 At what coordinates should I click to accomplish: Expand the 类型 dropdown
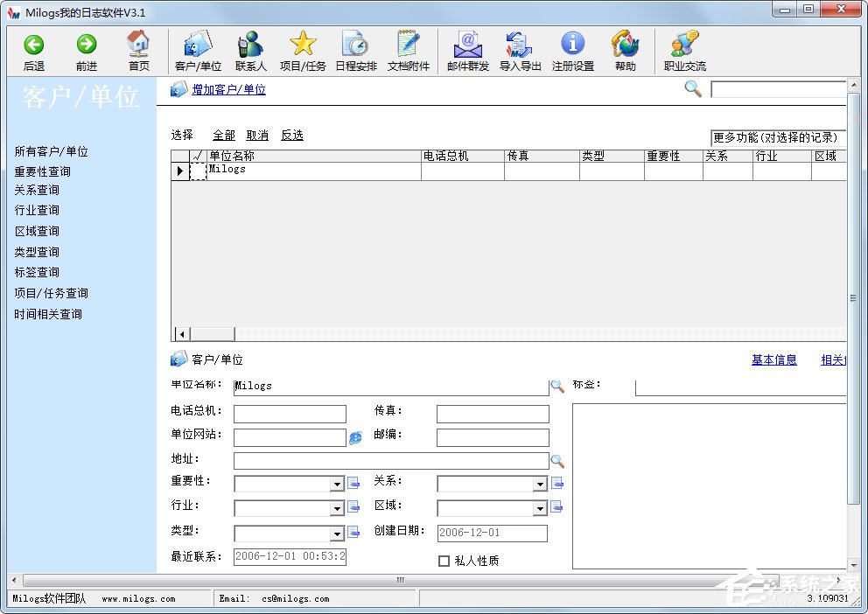337,534
